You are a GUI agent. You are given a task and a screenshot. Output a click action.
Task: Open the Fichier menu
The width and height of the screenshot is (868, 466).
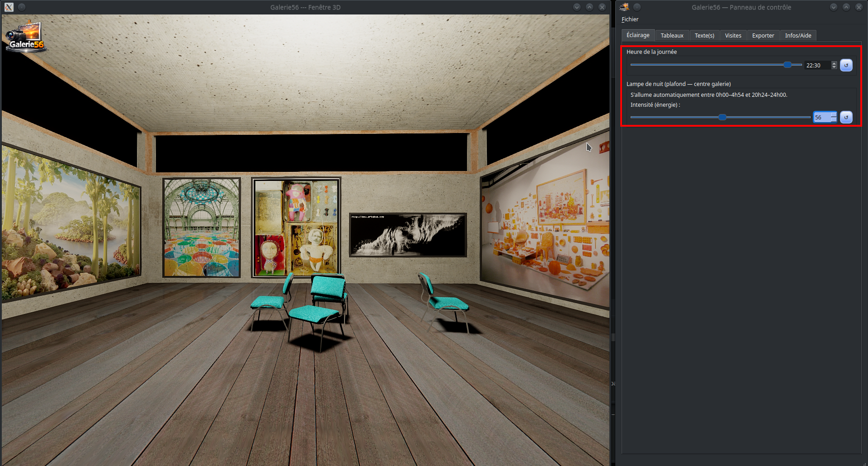(x=630, y=19)
